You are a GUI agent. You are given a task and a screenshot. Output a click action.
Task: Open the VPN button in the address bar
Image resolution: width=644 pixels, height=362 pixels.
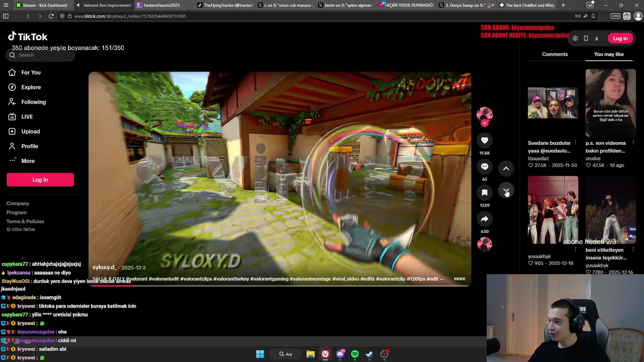pyautogui.click(x=615, y=16)
